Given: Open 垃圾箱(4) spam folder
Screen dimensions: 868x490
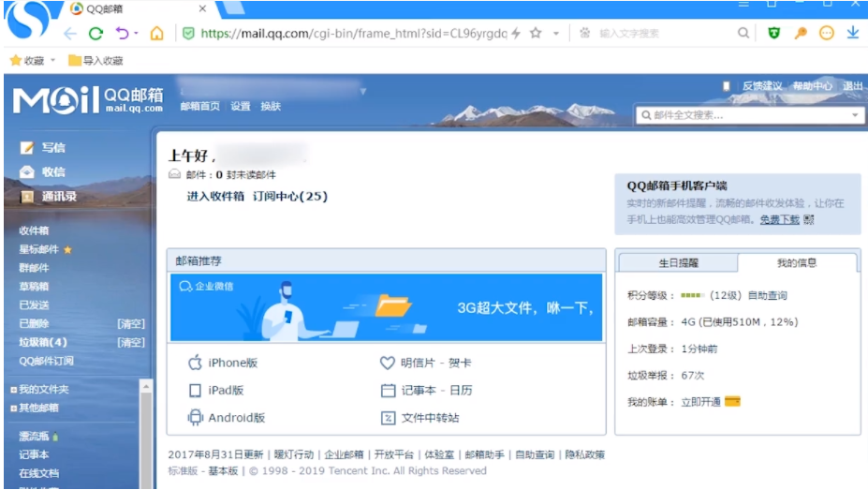Looking at the screenshot, I should 43,342.
